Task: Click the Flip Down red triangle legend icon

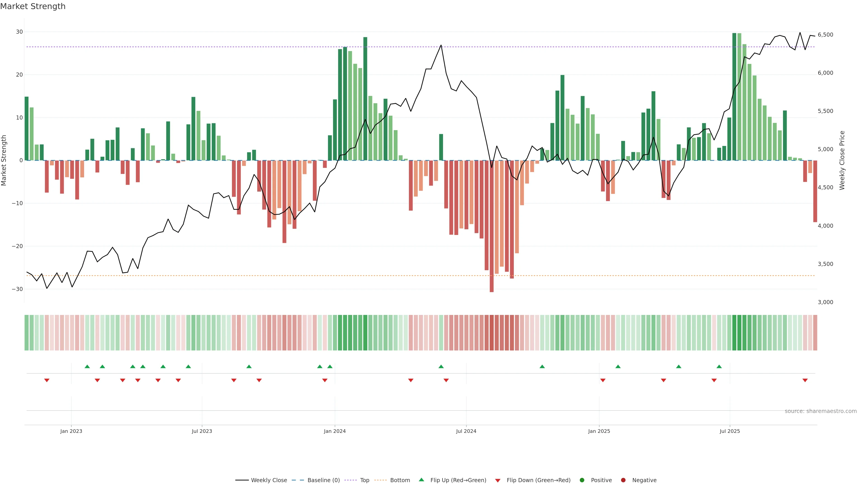Action: [498, 481]
